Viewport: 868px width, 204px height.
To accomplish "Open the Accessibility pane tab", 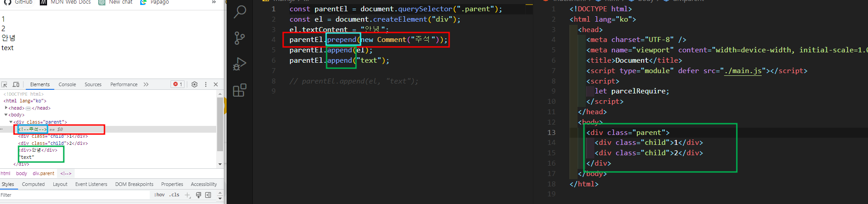I will point(204,184).
